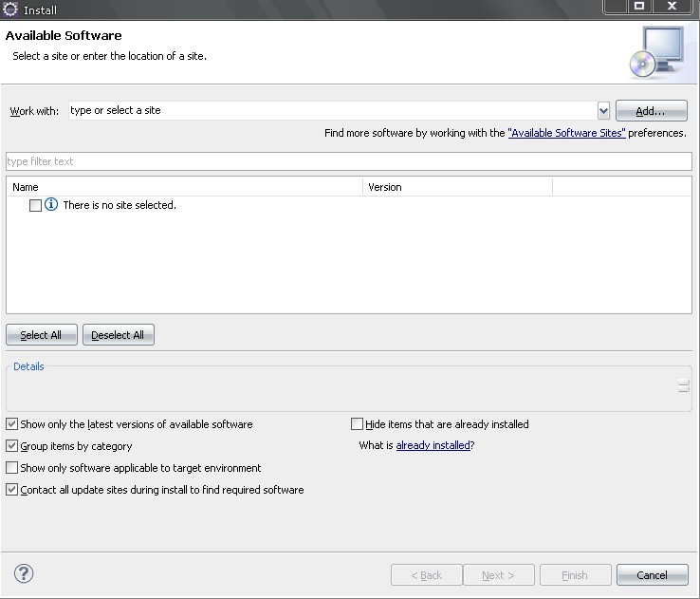Open the Available Software Sites preferences link

[x=566, y=133]
